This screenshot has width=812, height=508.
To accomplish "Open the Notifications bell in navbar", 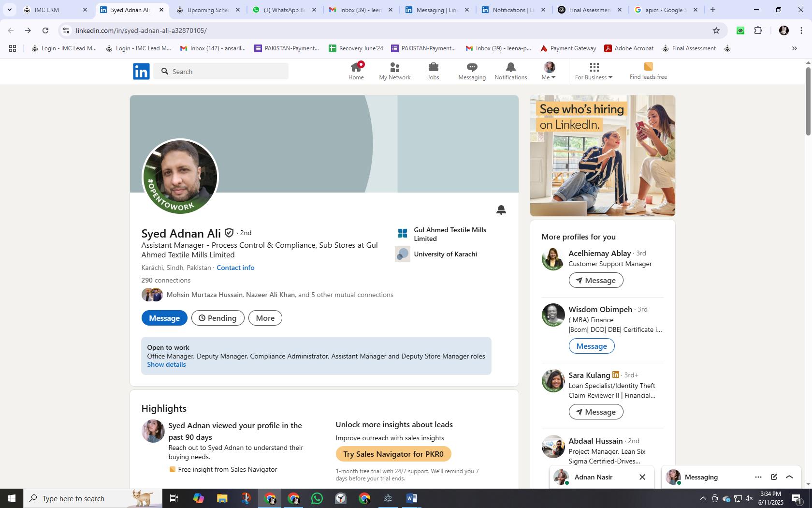I will click(x=510, y=71).
